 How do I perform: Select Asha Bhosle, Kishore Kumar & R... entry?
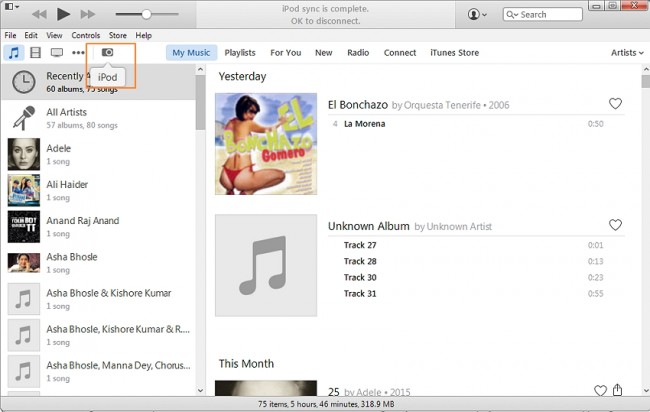(x=98, y=335)
